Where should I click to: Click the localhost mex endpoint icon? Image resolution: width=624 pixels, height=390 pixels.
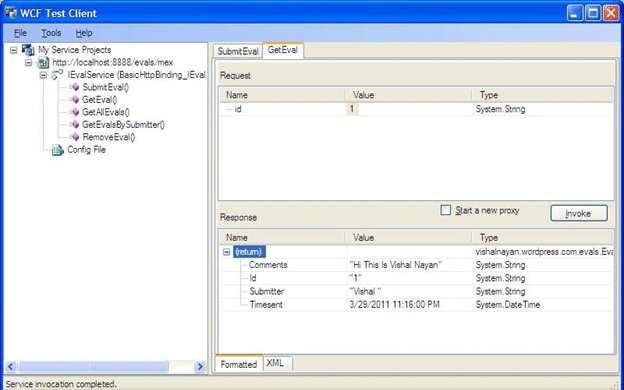click(x=43, y=62)
